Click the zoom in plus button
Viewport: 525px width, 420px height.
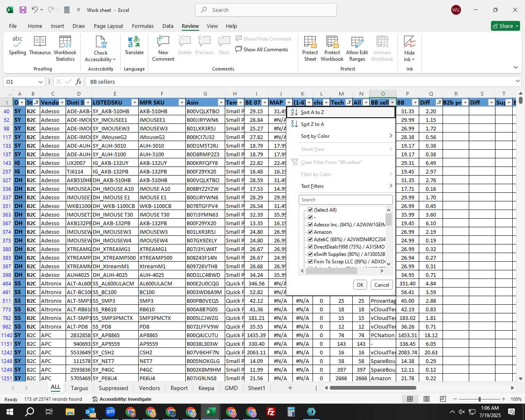(x=504, y=399)
